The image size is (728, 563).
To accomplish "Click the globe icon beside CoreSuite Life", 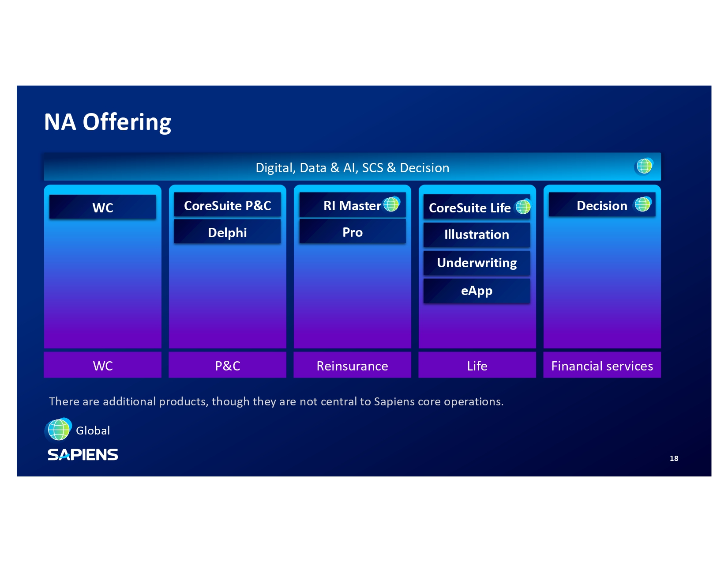I will (523, 207).
